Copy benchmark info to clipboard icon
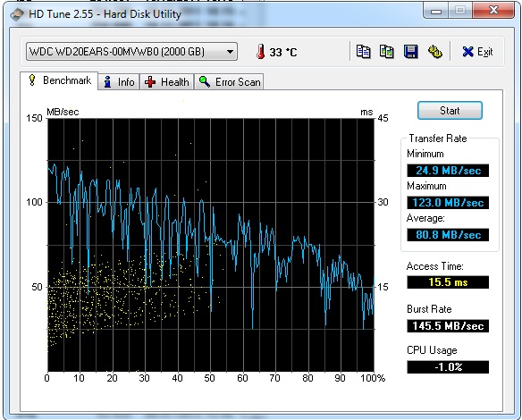522x420 pixels. point(363,52)
